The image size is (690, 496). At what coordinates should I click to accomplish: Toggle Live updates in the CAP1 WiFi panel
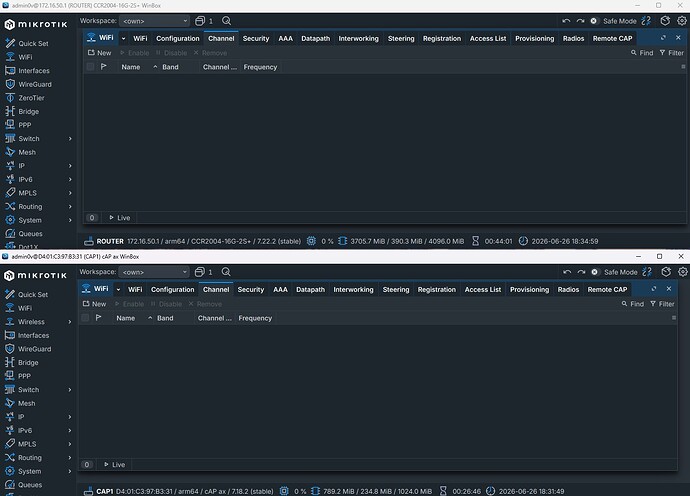click(x=114, y=464)
